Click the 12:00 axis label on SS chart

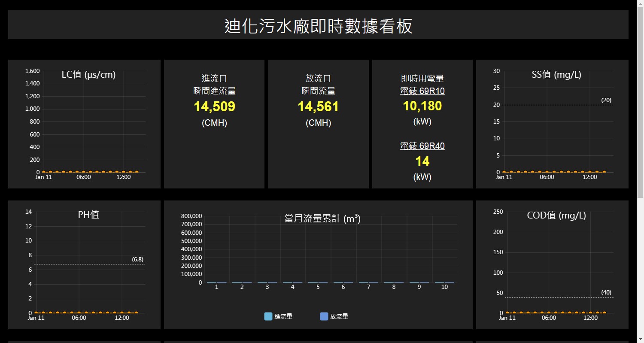pyautogui.click(x=590, y=177)
